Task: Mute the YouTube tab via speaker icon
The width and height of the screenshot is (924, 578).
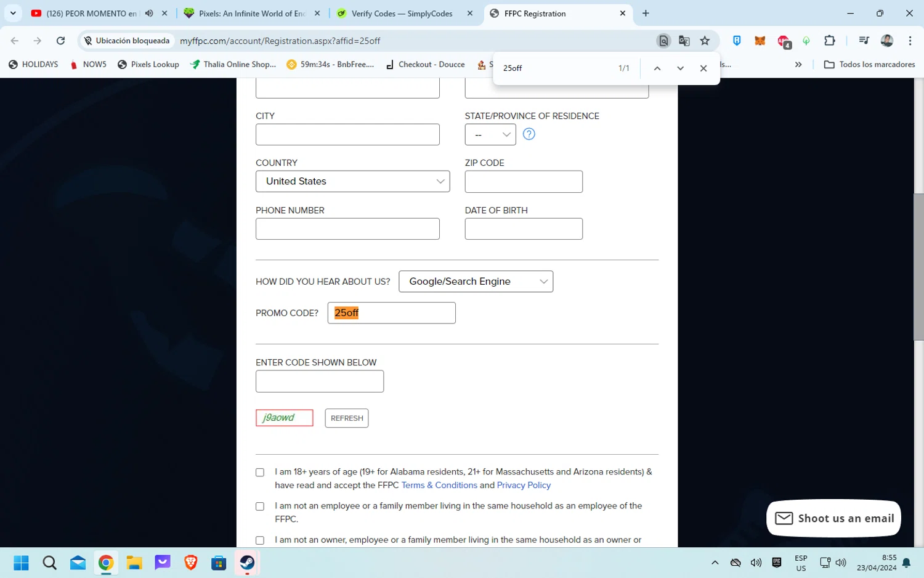Action: (149, 13)
